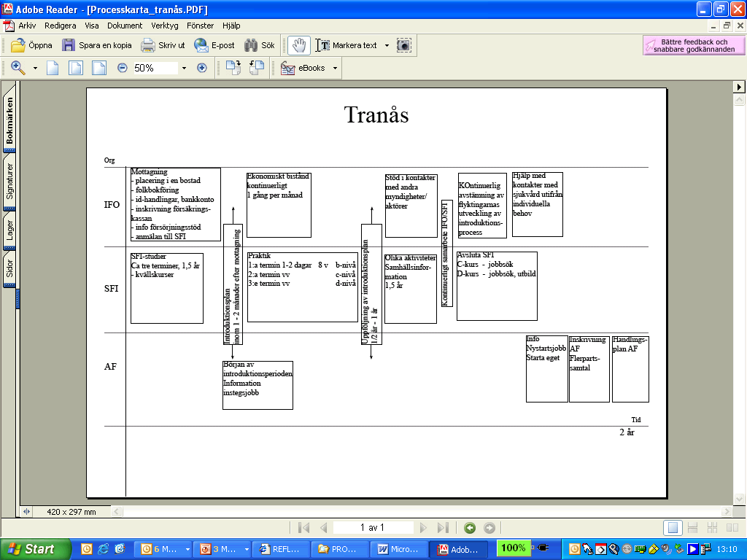Launch Internet Explorer quick launch icon
The image size is (747, 560).
tap(103, 549)
